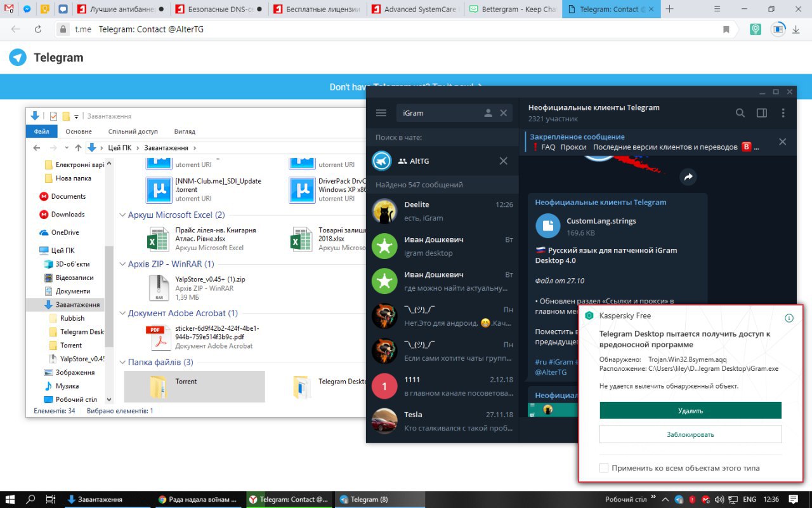
Task: Check 'Применить ко всем объектам этого типа'
Action: click(x=604, y=468)
